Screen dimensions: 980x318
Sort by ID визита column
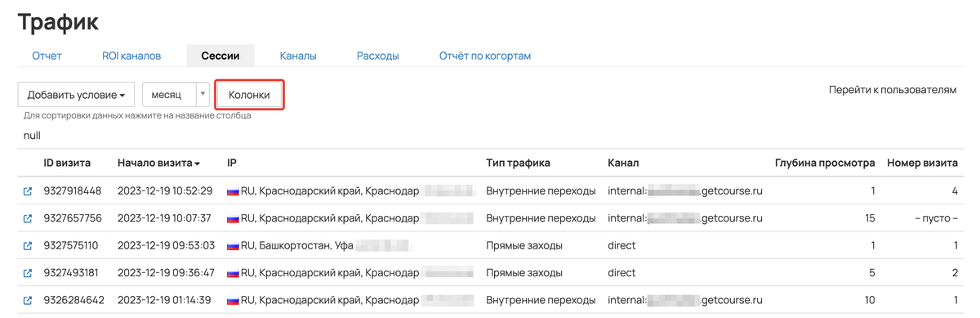(67, 163)
